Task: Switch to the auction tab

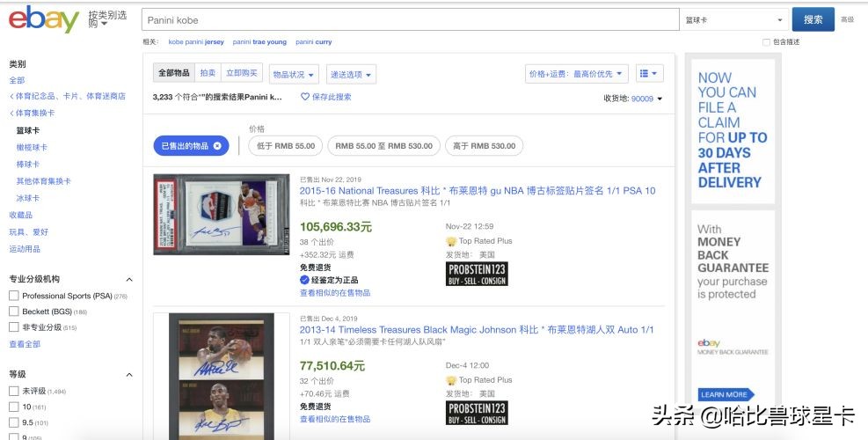Action: click(208, 74)
